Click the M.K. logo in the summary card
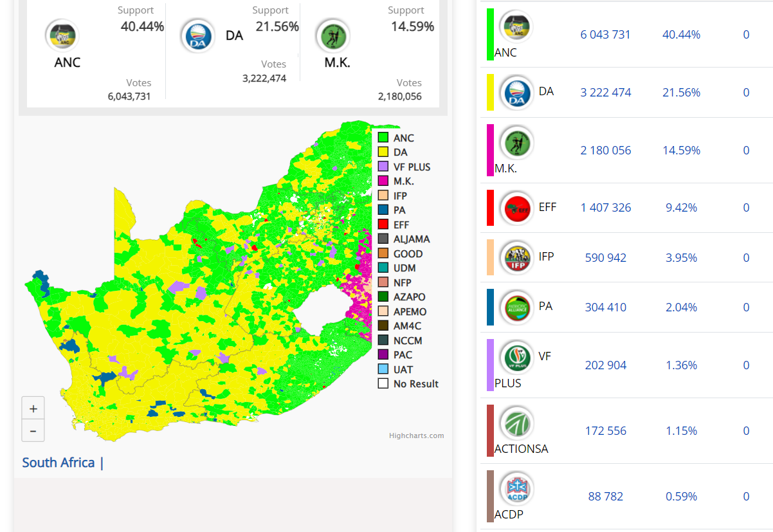773x532 pixels. click(332, 35)
